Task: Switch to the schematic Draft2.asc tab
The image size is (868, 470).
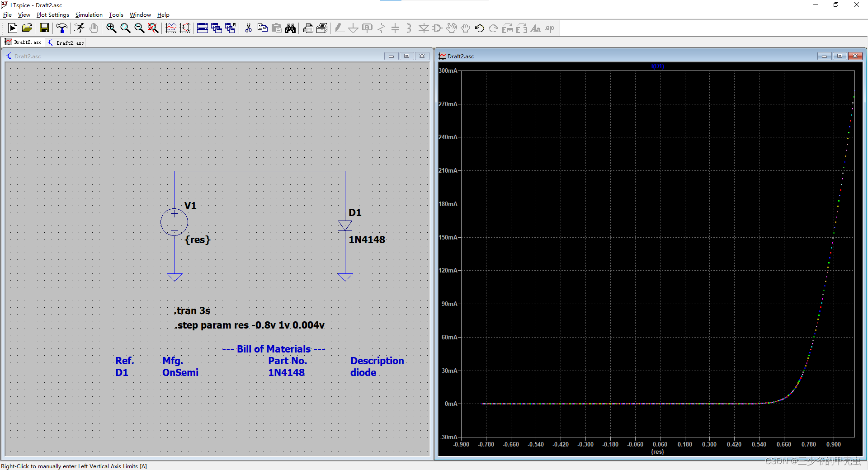Action: pyautogui.click(x=66, y=42)
